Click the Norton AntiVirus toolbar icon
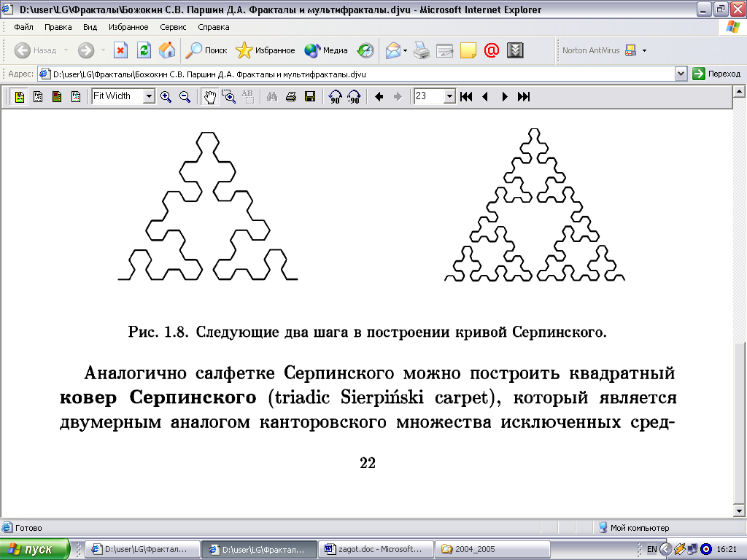Screen dimensions: 747x560 (x=631, y=50)
